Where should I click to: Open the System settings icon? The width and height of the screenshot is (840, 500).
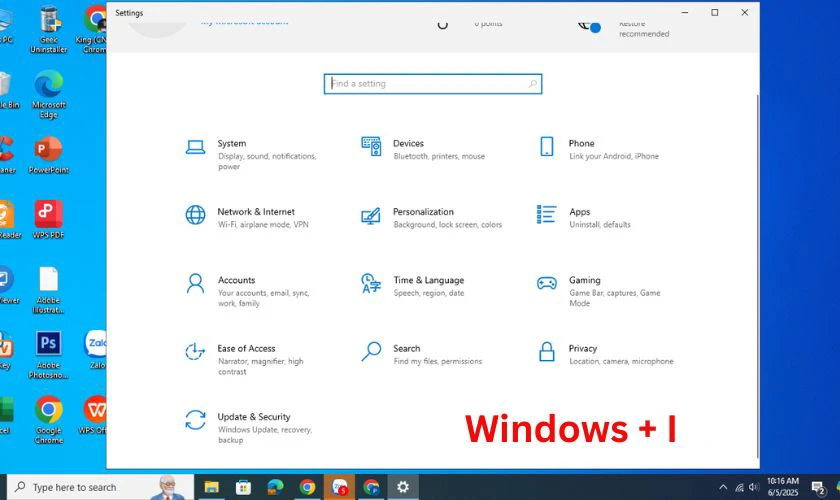[x=195, y=147]
